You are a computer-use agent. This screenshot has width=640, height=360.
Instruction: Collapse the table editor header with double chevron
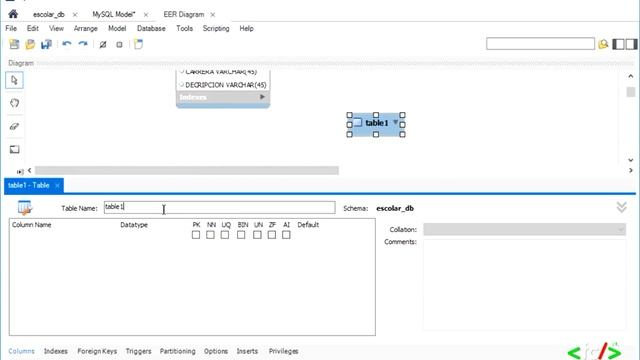pyautogui.click(x=622, y=207)
